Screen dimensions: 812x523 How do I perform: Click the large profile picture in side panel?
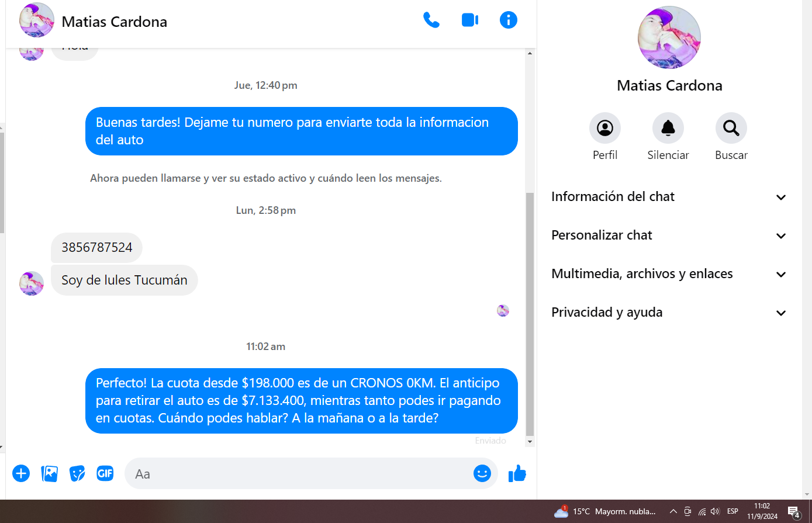click(x=669, y=38)
